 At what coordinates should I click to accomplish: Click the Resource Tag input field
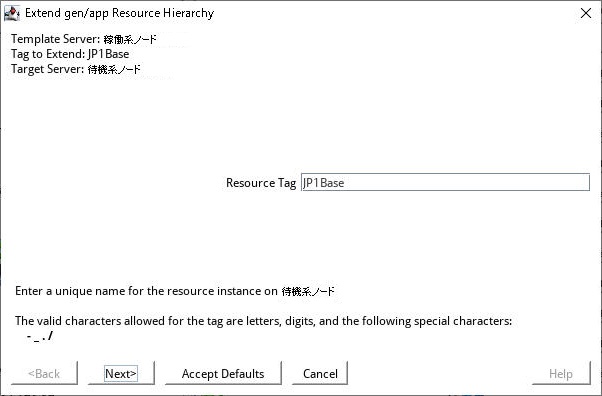(445, 182)
